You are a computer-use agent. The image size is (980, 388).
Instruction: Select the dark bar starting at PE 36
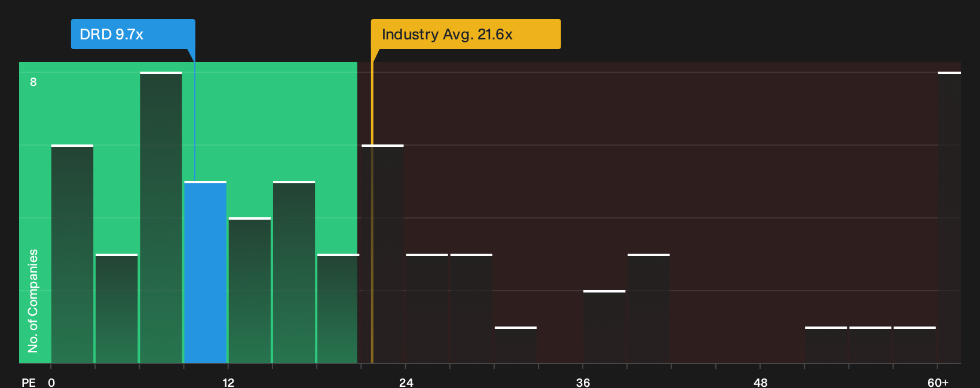click(x=604, y=327)
